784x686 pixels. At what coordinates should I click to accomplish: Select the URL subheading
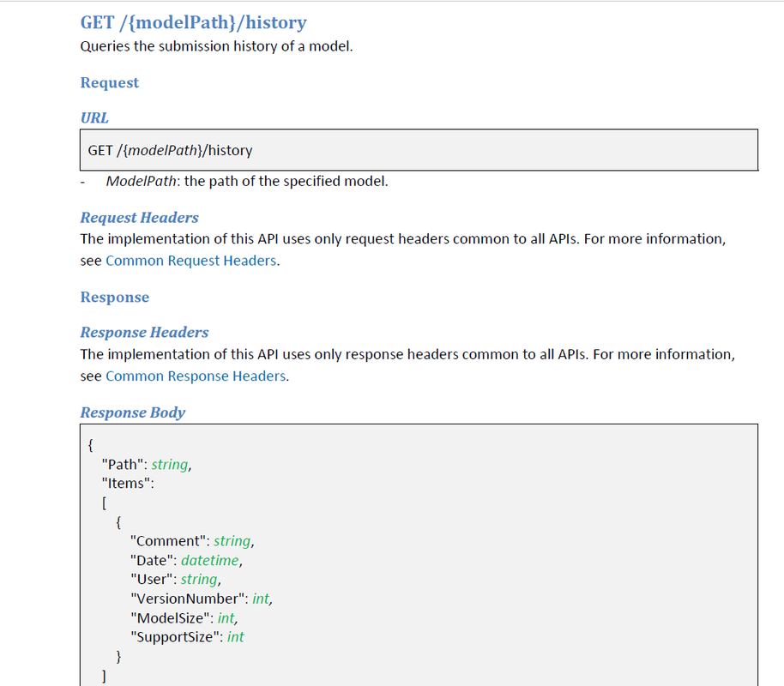pyautogui.click(x=94, y=118)
